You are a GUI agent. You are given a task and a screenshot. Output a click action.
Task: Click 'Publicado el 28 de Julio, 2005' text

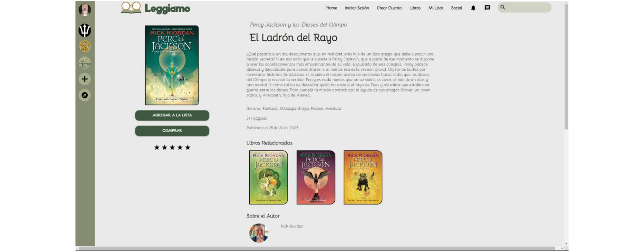pyautogui.click(x=272, y=128)
